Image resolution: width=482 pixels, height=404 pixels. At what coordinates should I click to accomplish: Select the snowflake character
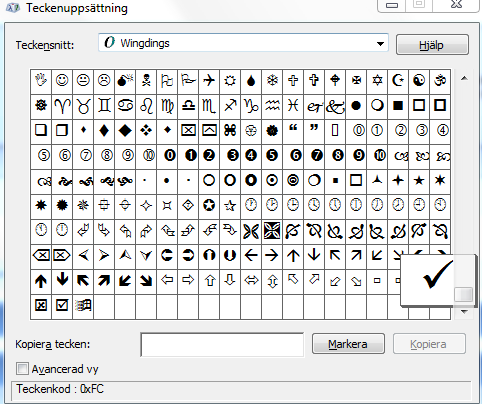click(272, 81)
